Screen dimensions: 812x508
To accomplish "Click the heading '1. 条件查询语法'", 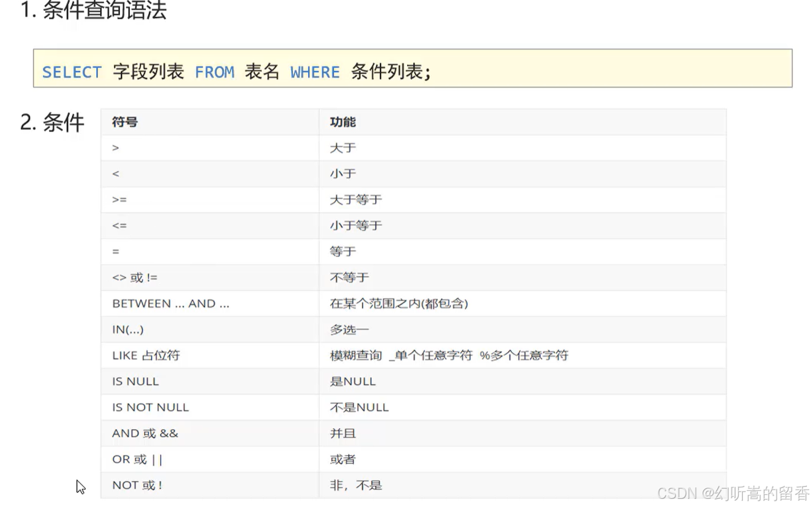I will [93, 10].
